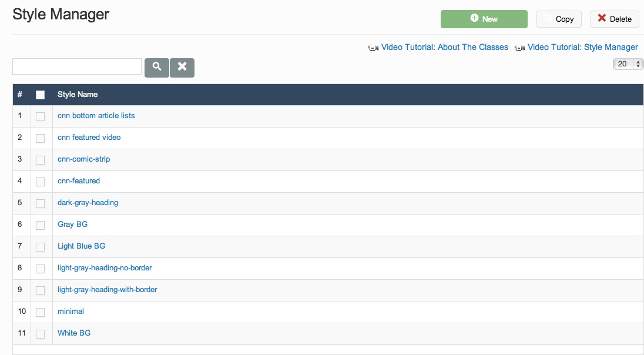
Task: Open the light-gray-heading-no-border style
Action: (105, 268)
